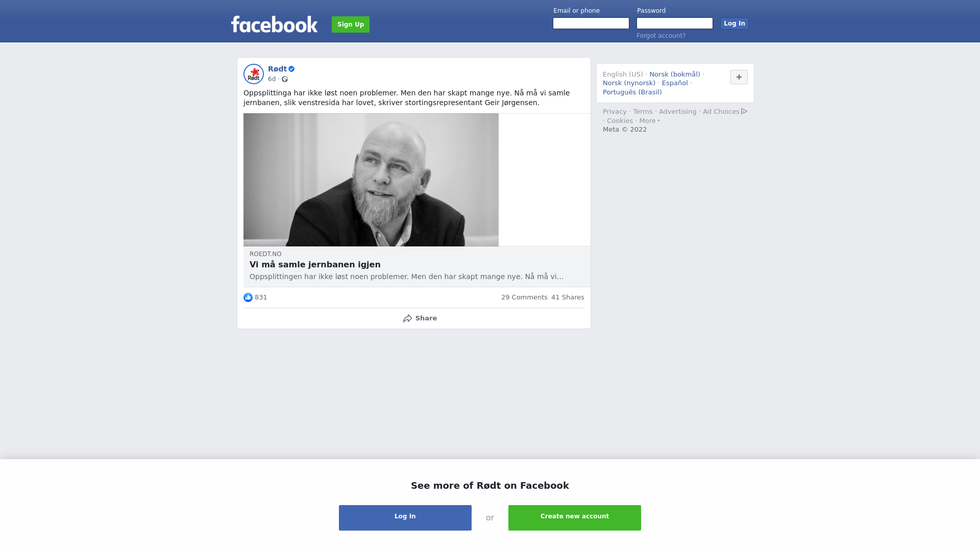Image resolution: width=980 pixels, height=551 pixels.
Task: Select Português (Brasil) language
Action: 632,92
